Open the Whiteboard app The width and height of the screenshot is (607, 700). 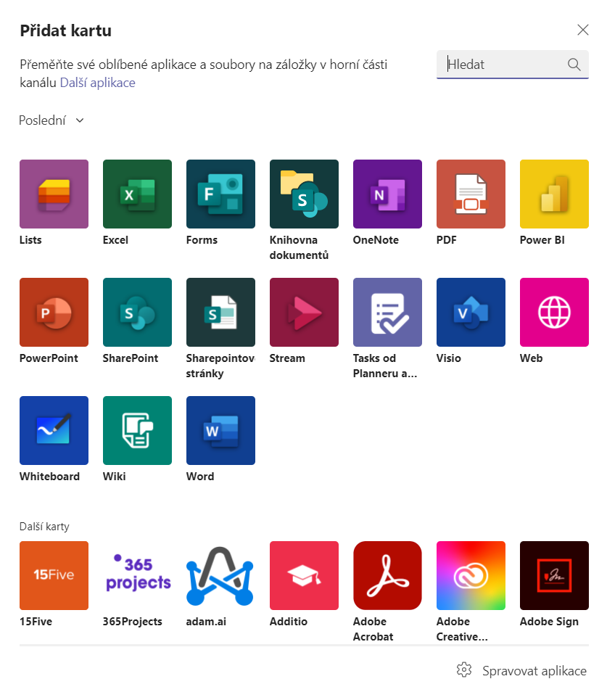click(x=54, y=430)
